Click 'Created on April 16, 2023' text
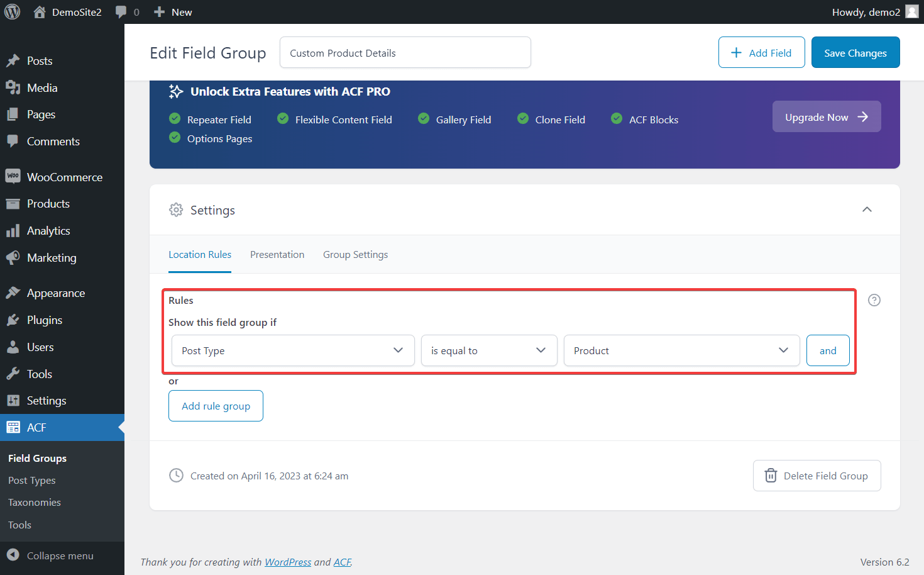The width and height of the screenshot is (924, 575). pos(270,476)
